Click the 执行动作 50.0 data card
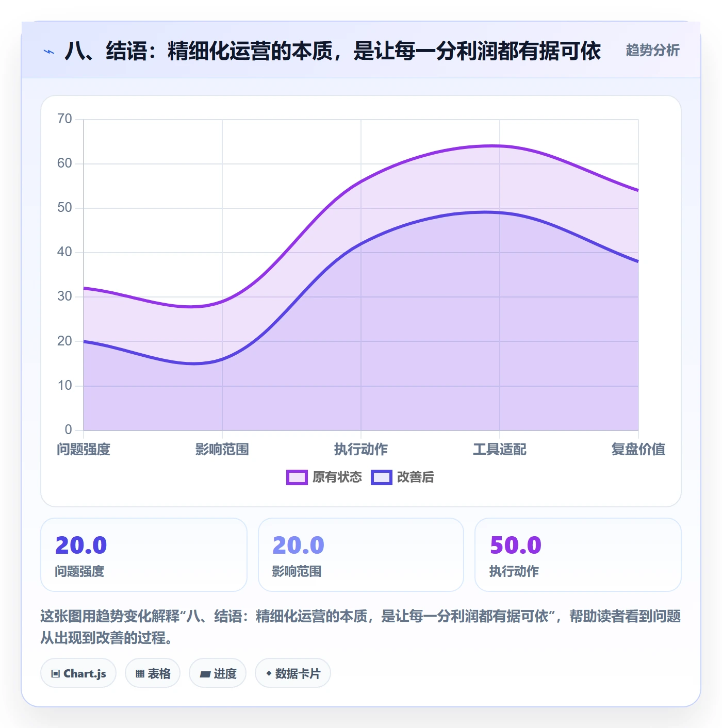The height and width of the screenshot is (728, 722). pos(578,555)
